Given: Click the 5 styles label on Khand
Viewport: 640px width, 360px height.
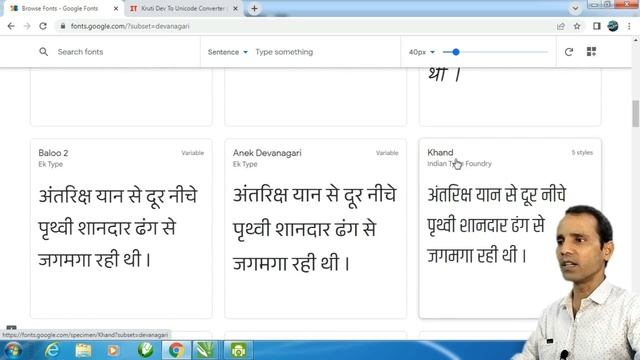Looking at the screenshot, I should coord(582,153).
